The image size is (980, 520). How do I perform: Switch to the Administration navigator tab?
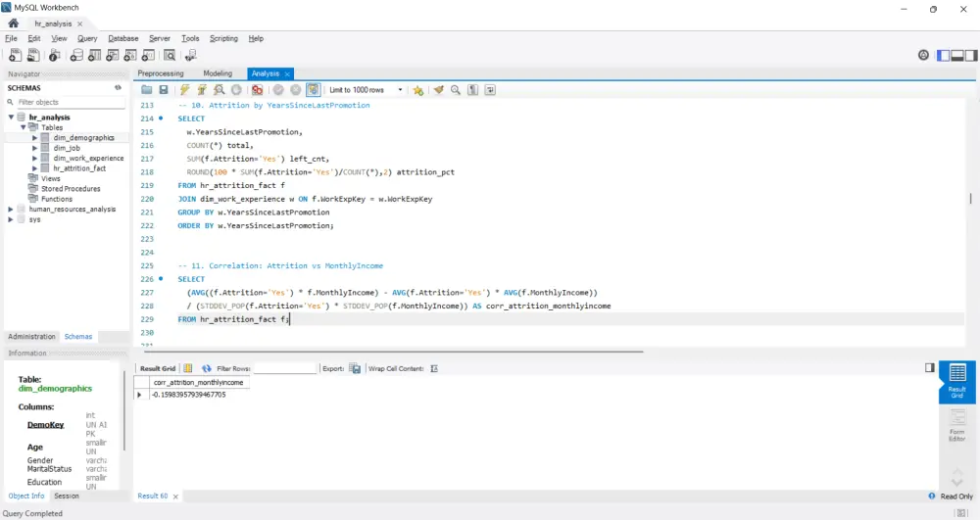(31, 337)
